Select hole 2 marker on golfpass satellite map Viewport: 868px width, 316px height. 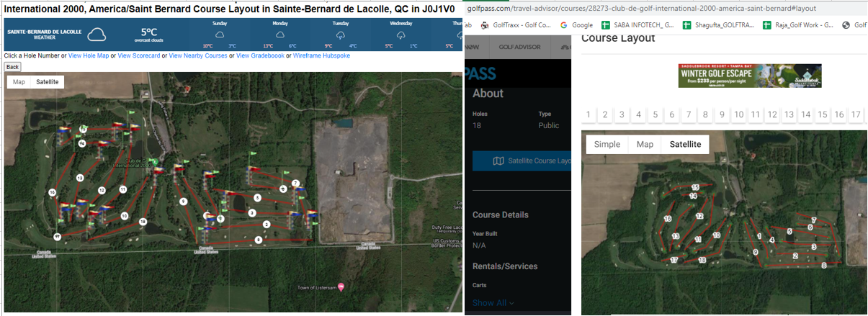795,256
